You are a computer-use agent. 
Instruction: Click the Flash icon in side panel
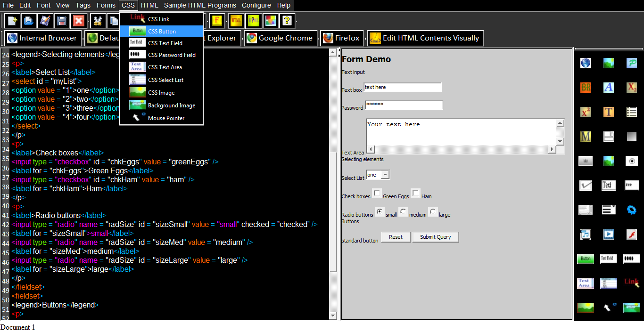[x=631, y=234]
